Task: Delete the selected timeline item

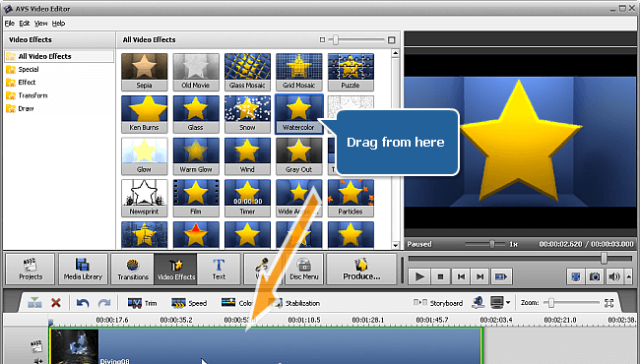Action: (56, 303)
